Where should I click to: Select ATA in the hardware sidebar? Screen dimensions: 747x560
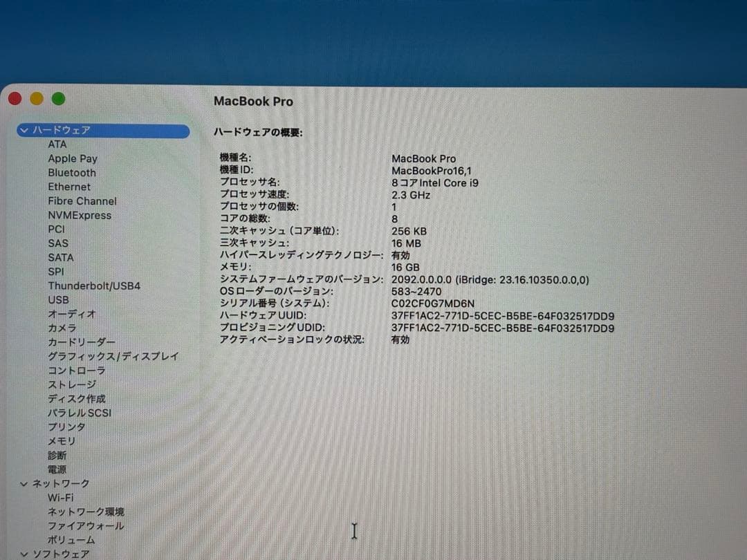[x=57, y=144]
